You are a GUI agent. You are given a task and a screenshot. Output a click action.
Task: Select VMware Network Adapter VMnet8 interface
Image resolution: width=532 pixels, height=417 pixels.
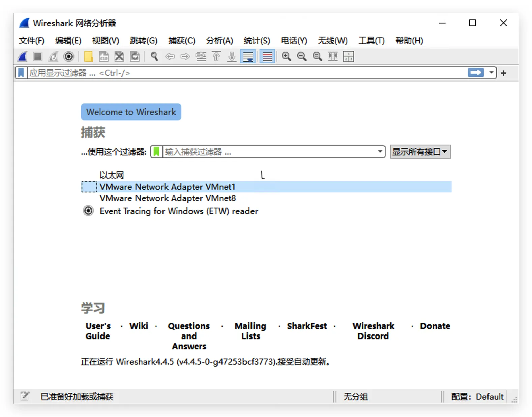click(x=266, y=198)
